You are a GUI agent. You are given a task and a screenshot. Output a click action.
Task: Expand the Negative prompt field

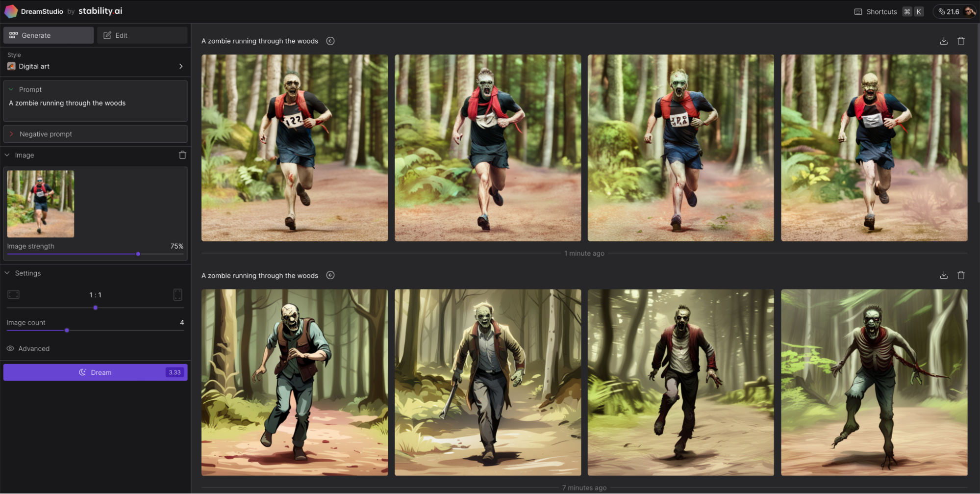click(46, 134)
